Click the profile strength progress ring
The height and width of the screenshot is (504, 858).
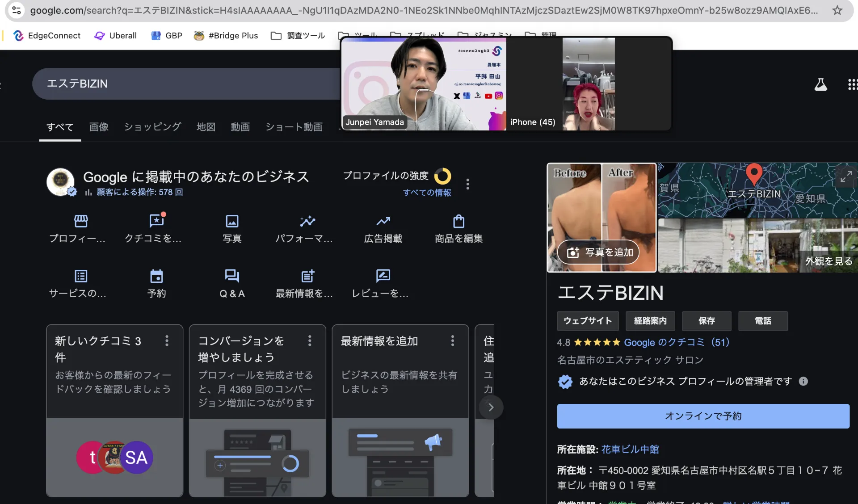click(442, 176)
